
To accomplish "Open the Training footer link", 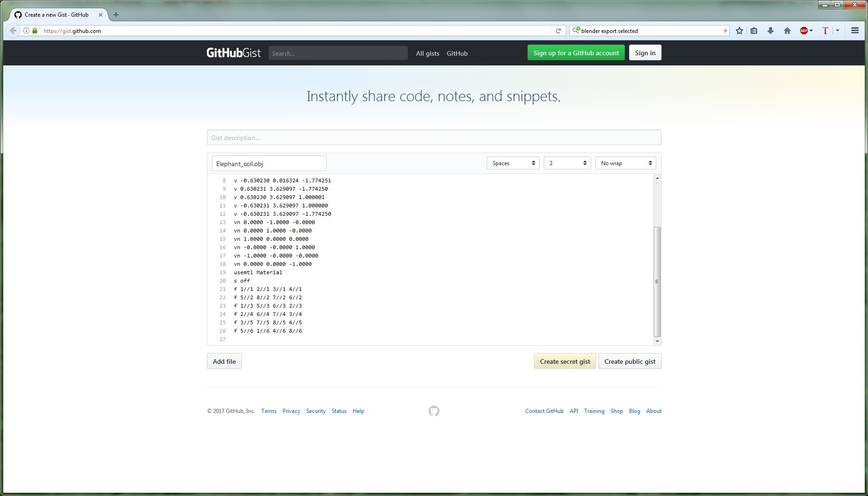I will pos(594,411).
